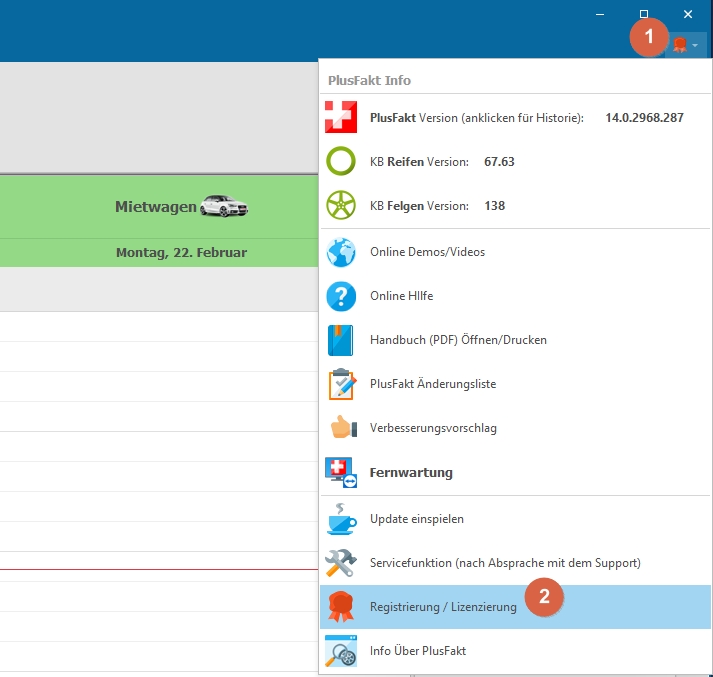The image size is (713, 677).
Task: Click the Mietwagen column header
Action: point(159,206)
